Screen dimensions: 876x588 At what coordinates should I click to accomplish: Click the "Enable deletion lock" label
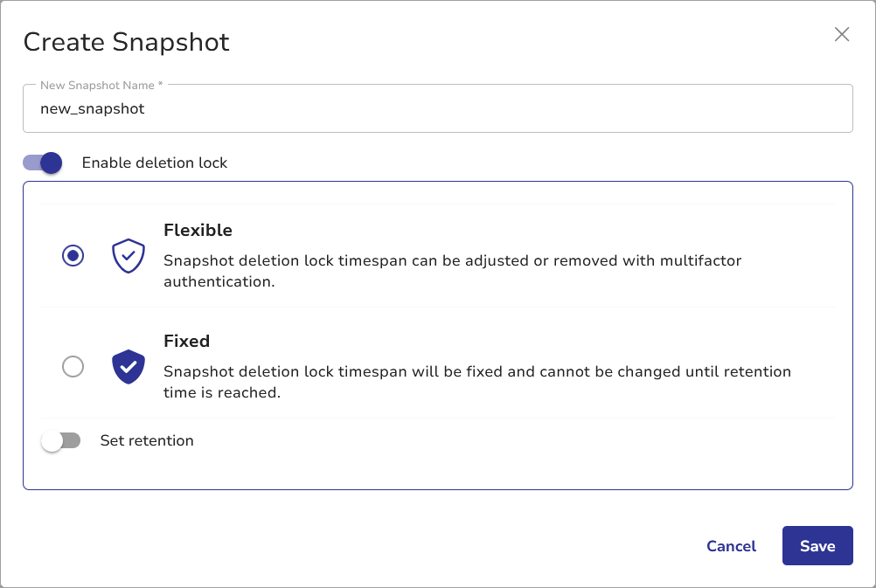(x=155, y=163)
